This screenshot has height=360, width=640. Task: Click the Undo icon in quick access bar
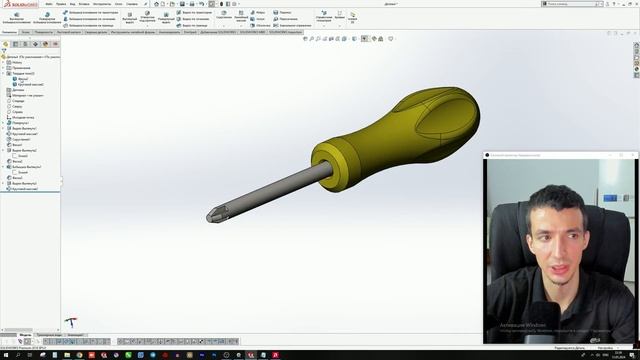(x=201, y=4)
